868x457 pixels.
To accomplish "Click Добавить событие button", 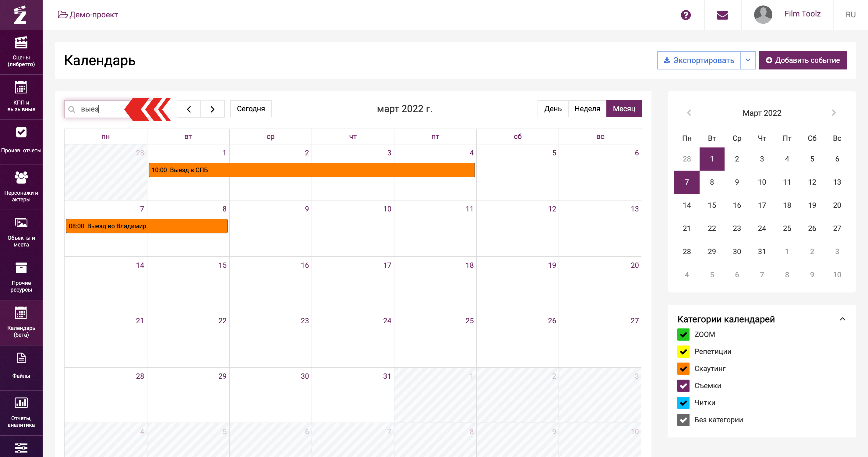I will (x=803, y=60).
